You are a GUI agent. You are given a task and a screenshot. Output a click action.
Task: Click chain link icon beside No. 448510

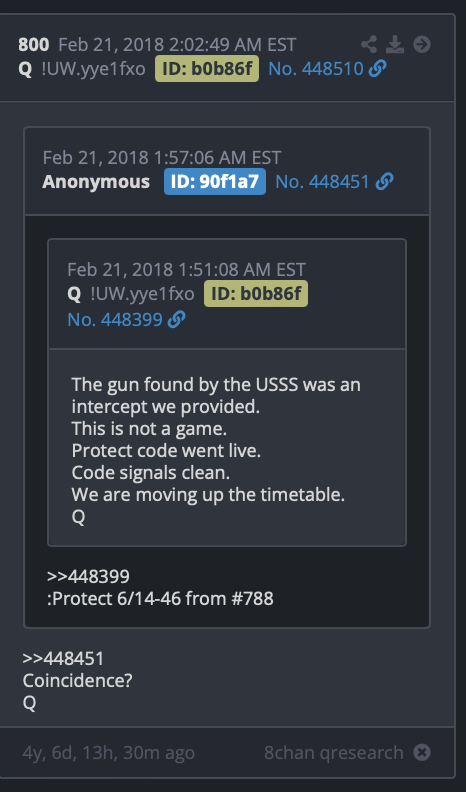tap(378, 69)
